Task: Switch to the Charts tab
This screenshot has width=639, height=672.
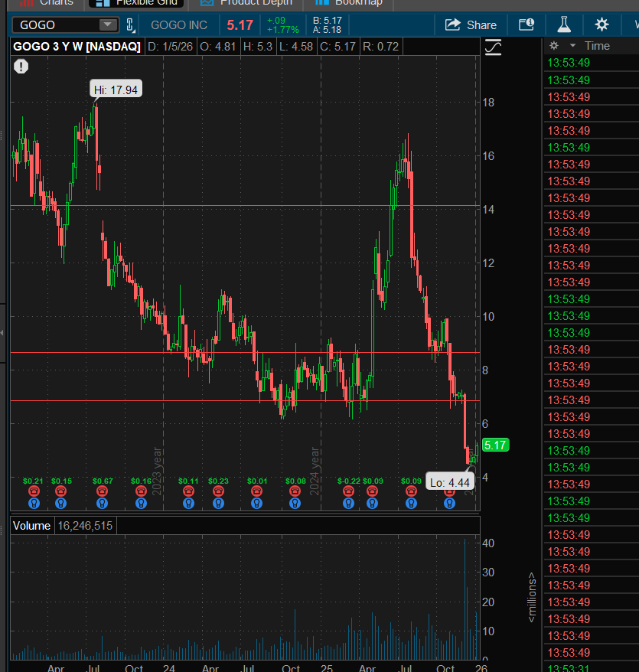Action: [46, 3]
